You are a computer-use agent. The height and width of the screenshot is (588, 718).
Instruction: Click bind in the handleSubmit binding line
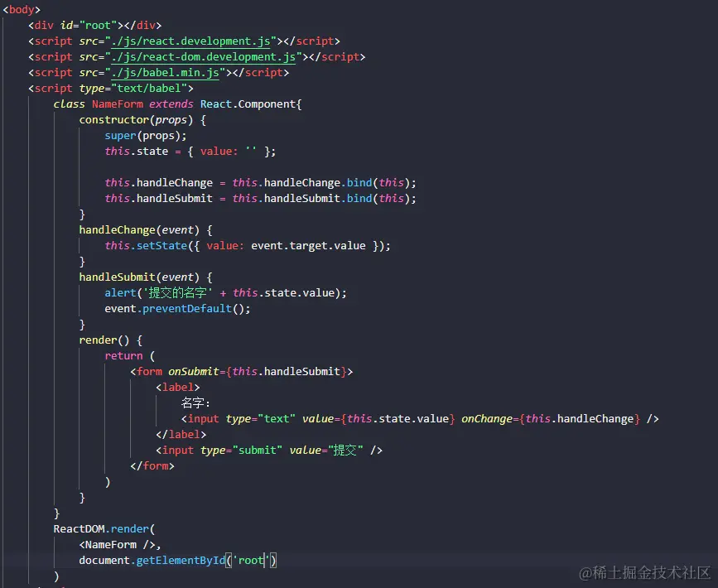click(359, 198)
